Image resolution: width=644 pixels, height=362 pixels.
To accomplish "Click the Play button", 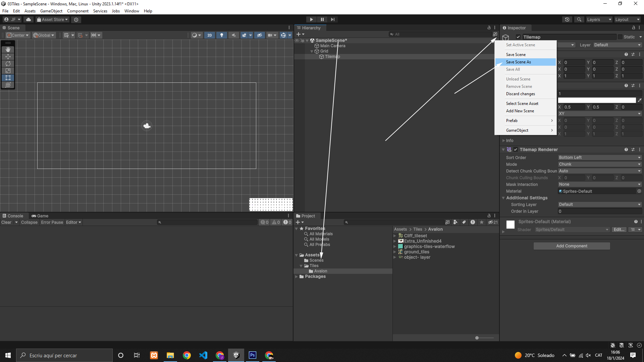I will 311,19.
